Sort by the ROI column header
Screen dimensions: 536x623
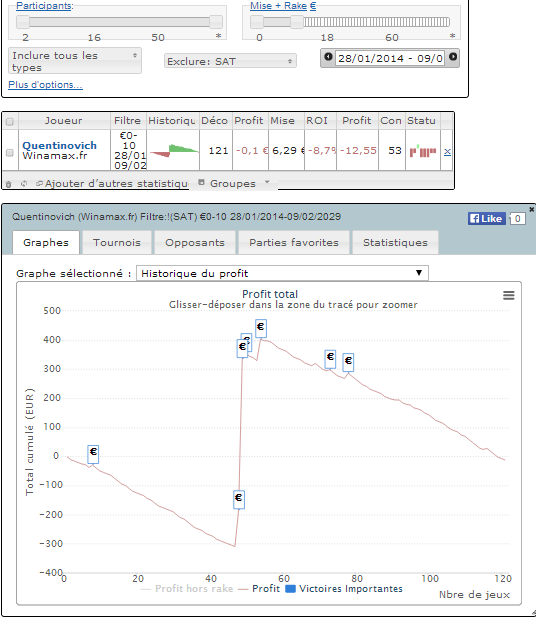[x=320, y=121]
